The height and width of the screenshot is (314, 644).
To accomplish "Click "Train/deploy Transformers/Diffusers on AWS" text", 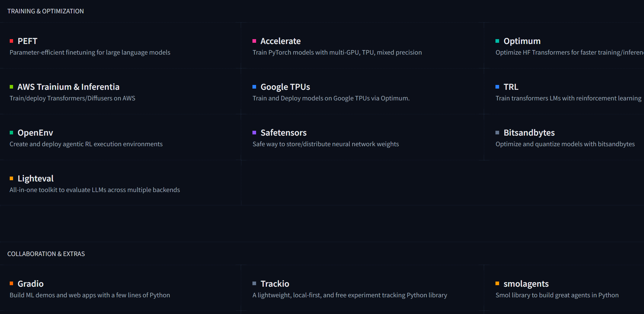I will [72, 98].
